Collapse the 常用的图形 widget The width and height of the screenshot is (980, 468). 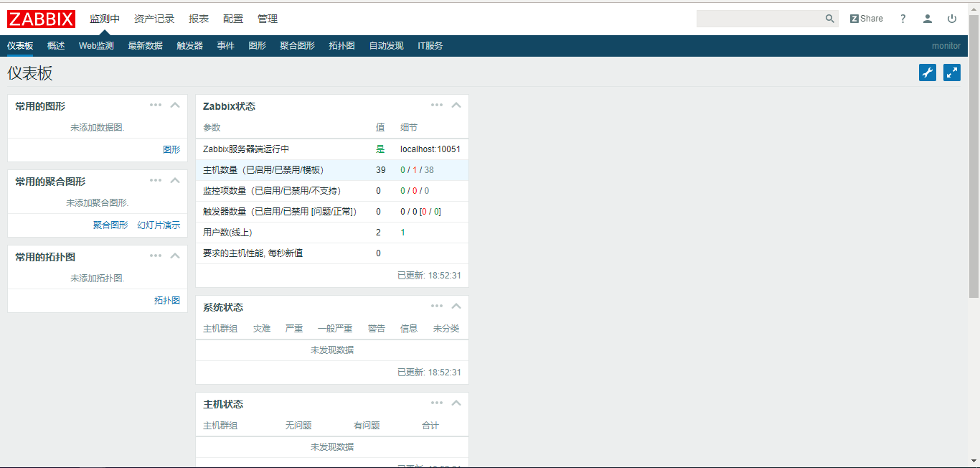(175, 105)
